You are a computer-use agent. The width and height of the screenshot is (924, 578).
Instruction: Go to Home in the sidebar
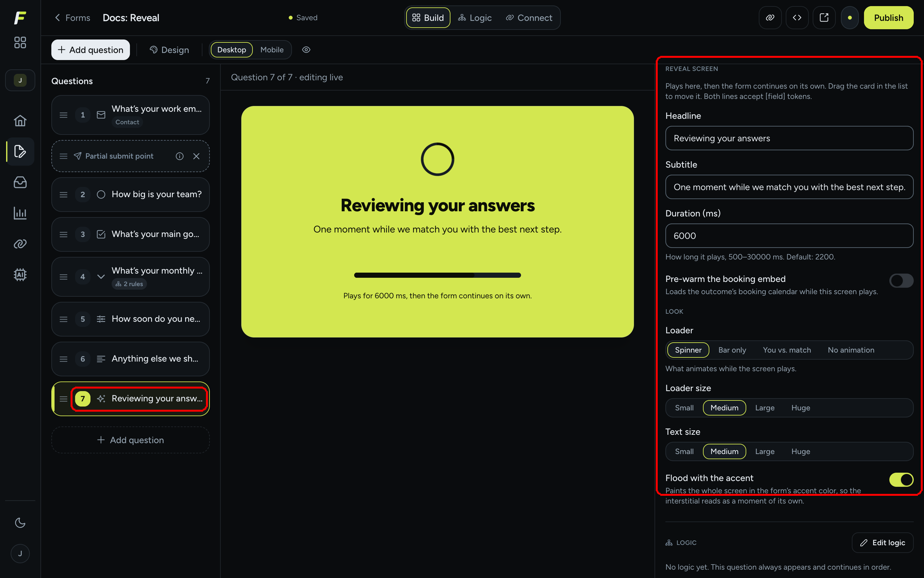20,121
